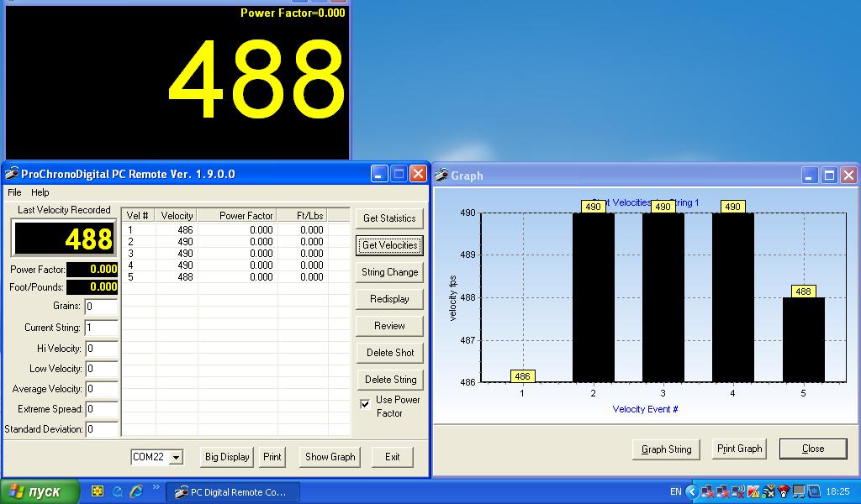
Task: Open the File menu
Action: click(x=14, y=192)
